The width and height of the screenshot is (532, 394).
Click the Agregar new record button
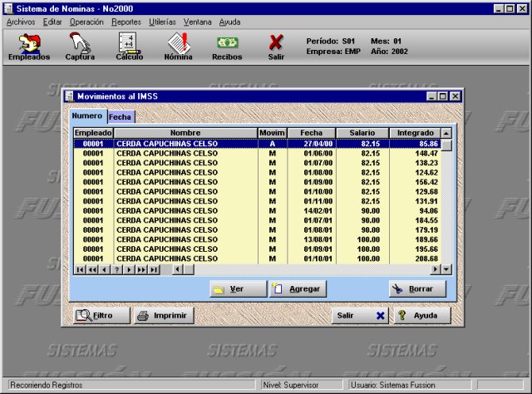point(297,289)
